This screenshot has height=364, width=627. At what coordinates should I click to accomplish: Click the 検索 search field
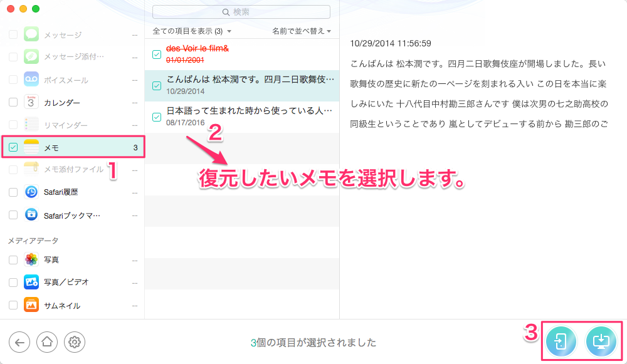tap(241, 12)
